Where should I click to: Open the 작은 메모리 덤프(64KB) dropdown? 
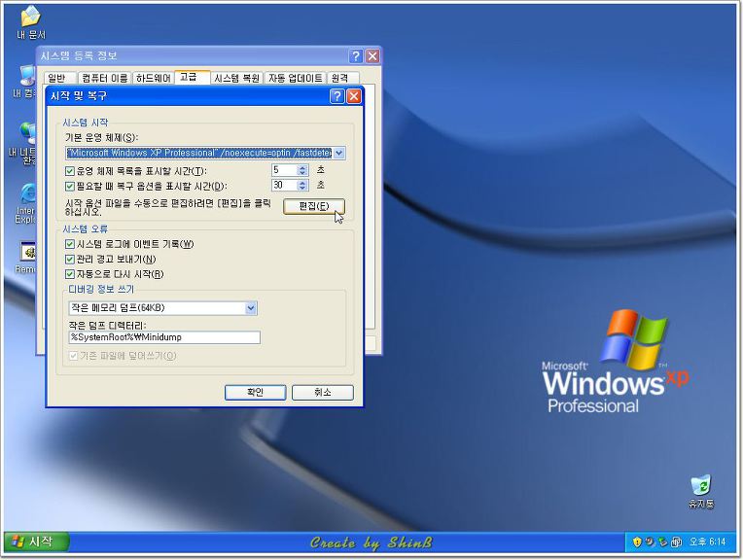coord(251,308)
